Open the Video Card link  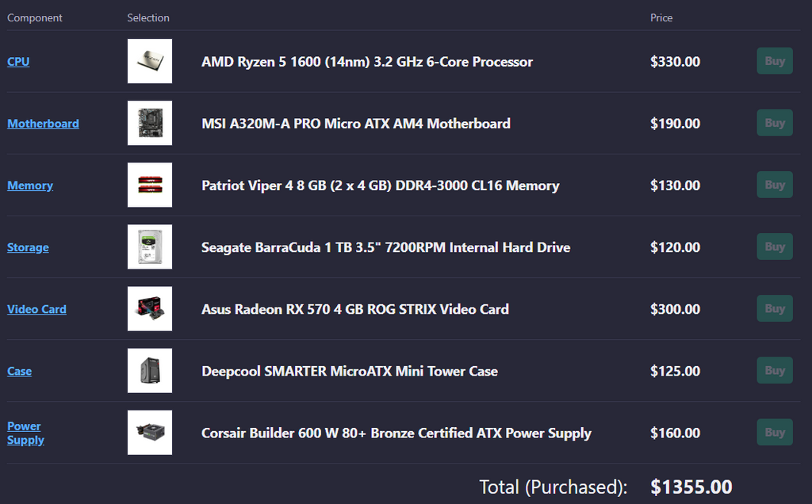[x=36, y=309]
